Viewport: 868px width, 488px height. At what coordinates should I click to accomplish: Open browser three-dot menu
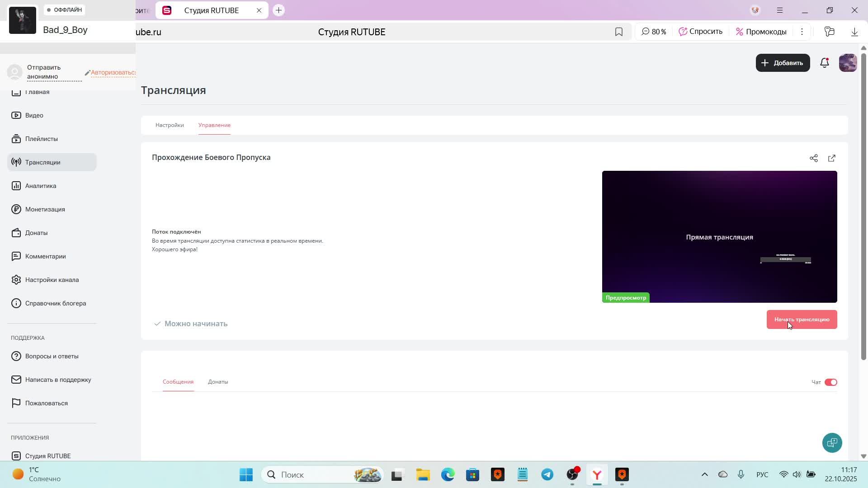tap(802, 32)
